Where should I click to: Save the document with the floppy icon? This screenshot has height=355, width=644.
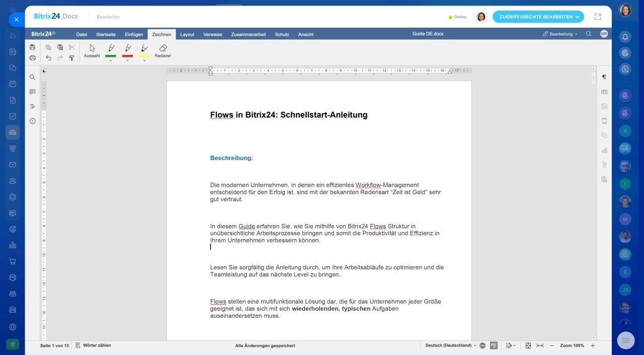(x=32, y=47)
